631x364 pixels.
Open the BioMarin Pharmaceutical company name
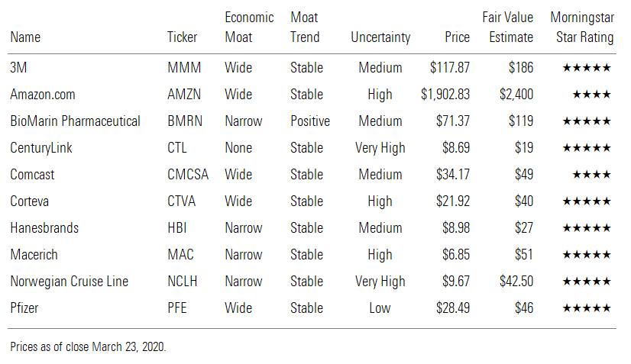pos(75,121)
